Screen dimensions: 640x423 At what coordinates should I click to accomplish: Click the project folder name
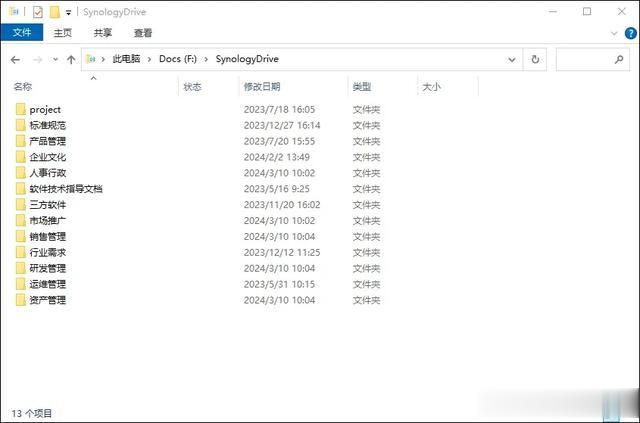tap(45, 110)
